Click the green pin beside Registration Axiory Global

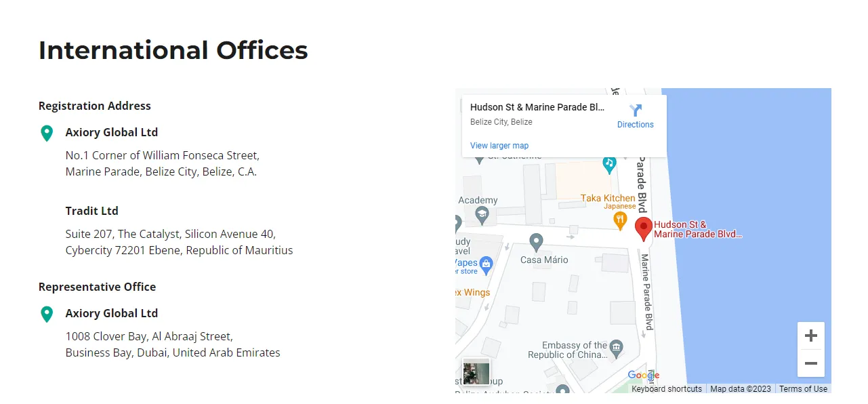47,134
